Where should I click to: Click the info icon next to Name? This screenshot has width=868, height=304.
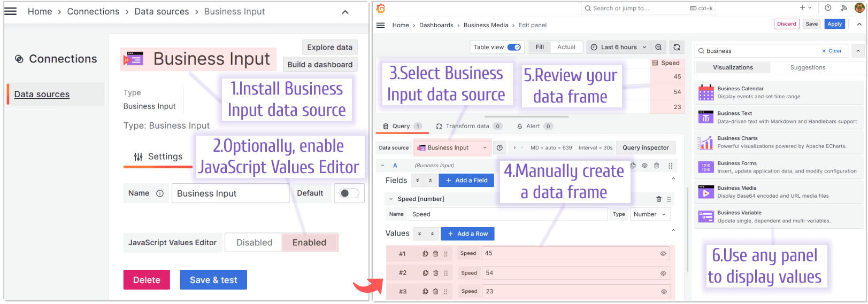[160, 193]
